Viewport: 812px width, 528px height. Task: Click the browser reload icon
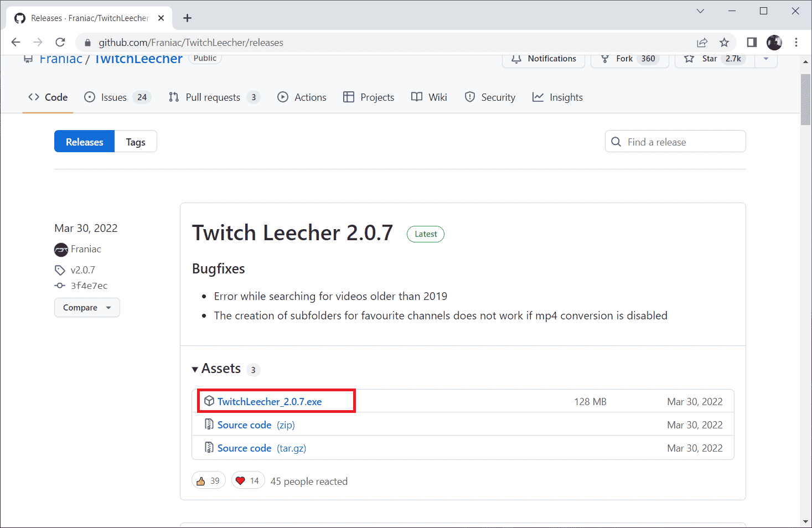click(x=60, y=43)
